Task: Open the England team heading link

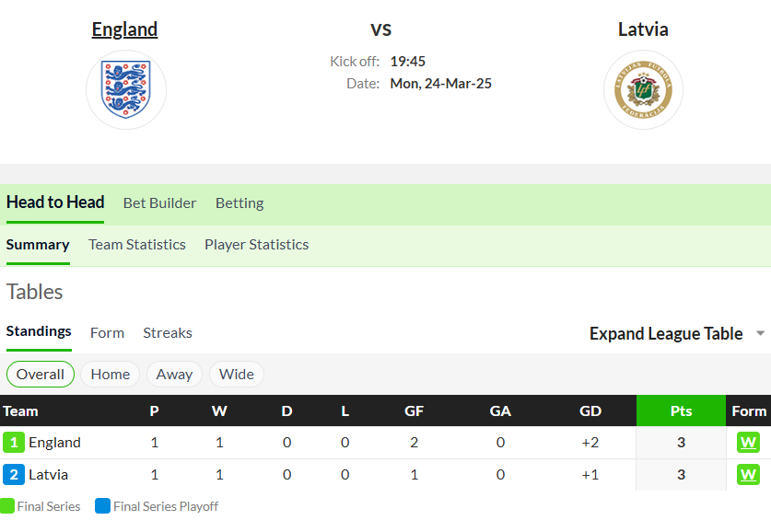Action: point(125,29)
